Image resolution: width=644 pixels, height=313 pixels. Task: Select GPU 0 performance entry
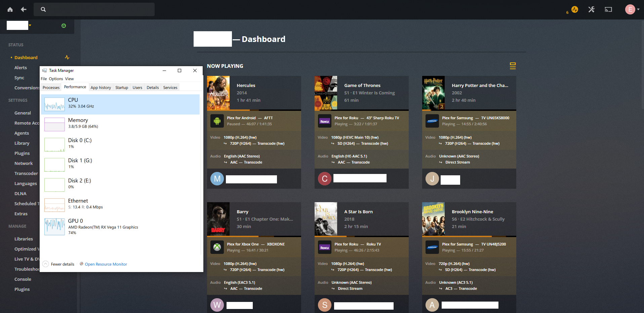pyautogui.click(x=120, y=227)
